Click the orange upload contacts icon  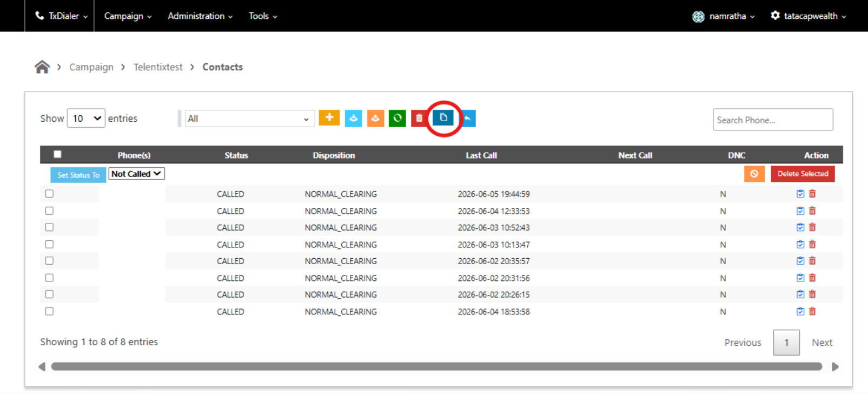click(x=375, y=118)
